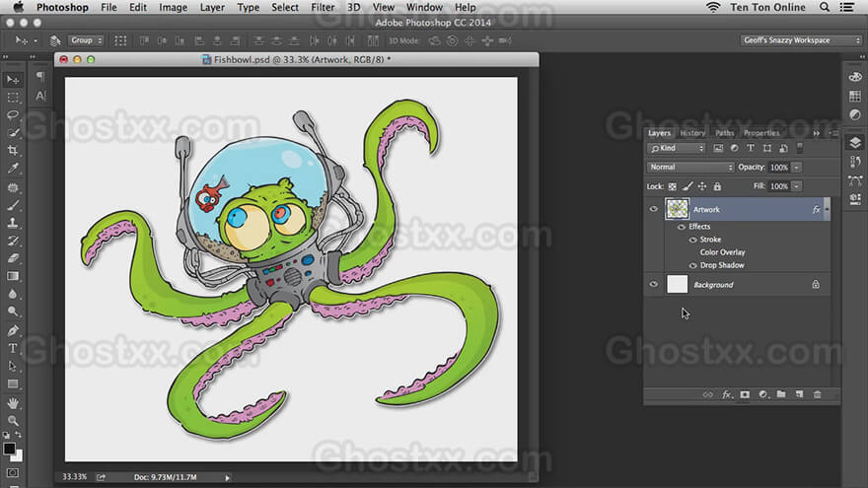Click the Quick Mask mode icon
Screen dimensions: 868x488
tap(12, 473)
